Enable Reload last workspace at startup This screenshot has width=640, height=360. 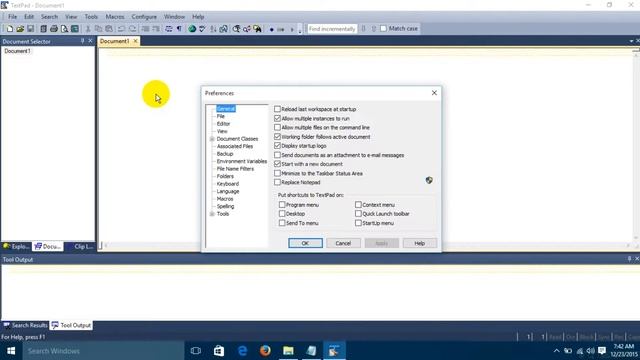pos(278,109)
